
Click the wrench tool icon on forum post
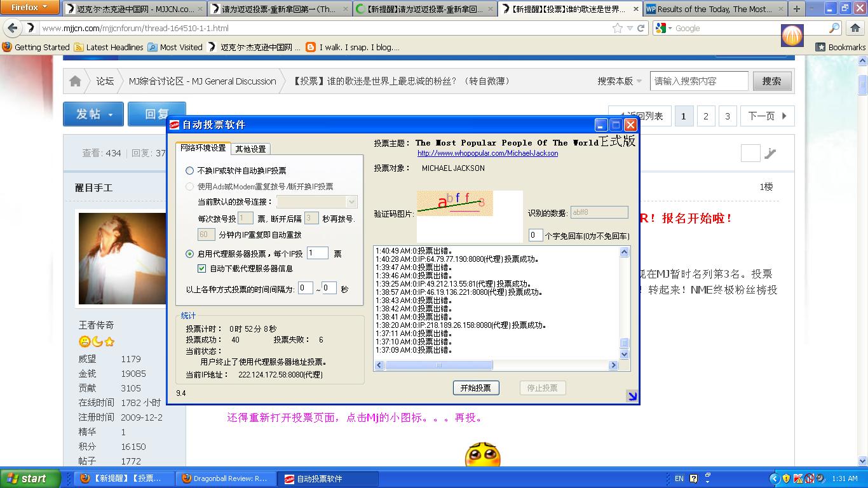tap(770, 153)
